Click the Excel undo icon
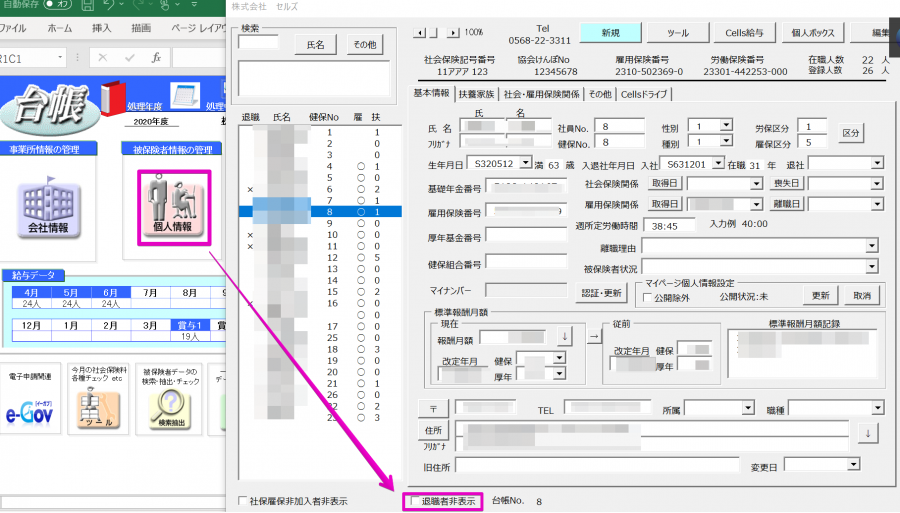 (x=108, y=6)
